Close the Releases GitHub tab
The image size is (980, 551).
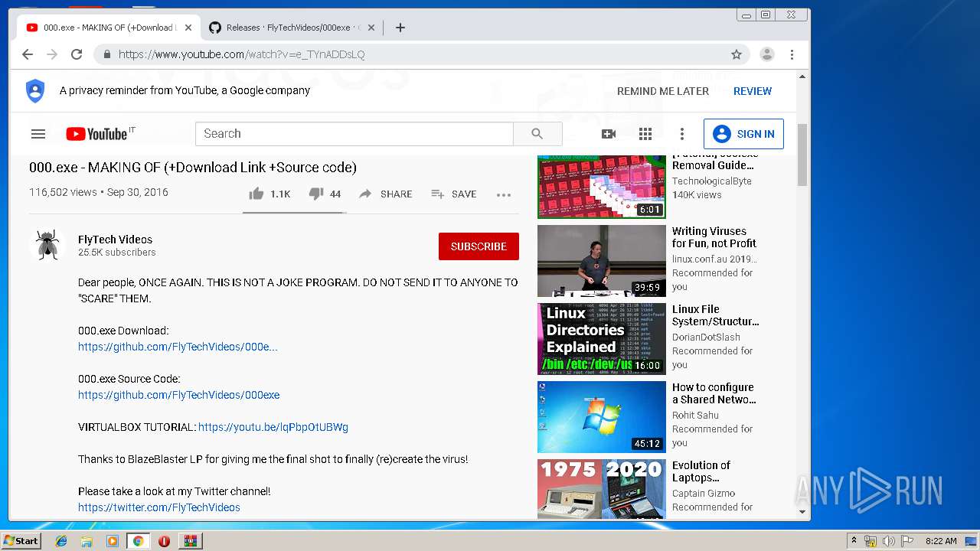371,28
